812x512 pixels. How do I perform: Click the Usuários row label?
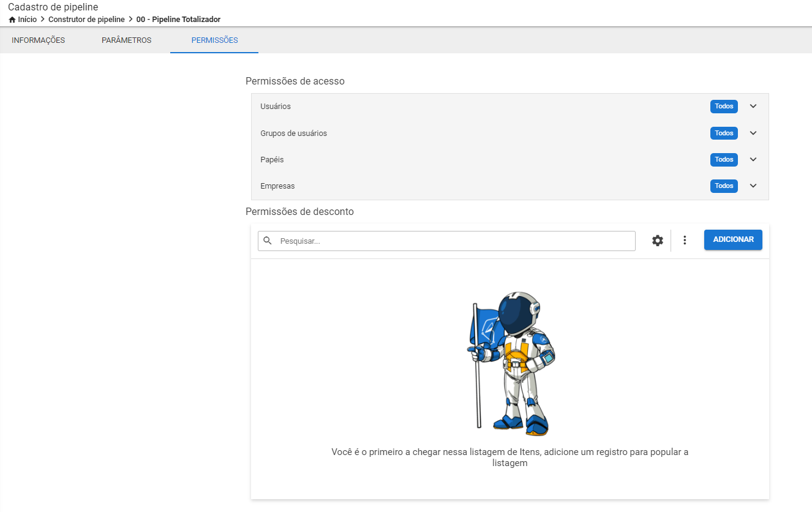tap(276, 107)
